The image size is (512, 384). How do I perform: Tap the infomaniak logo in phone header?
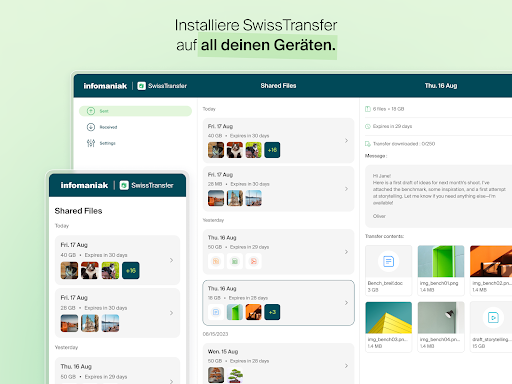(x=84, y=185)
